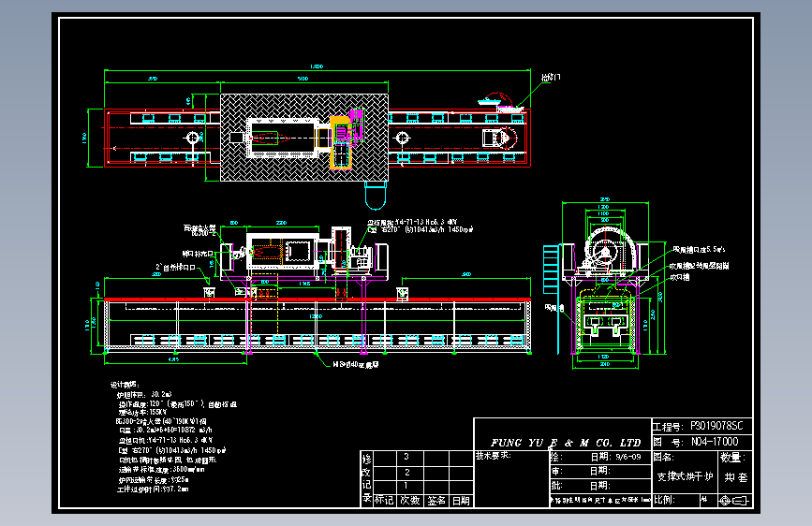Viewport: 812px width, 526px height.
Task: Click the '2' 自然排风口' annotation in elevation view
Action: (175, 268)
